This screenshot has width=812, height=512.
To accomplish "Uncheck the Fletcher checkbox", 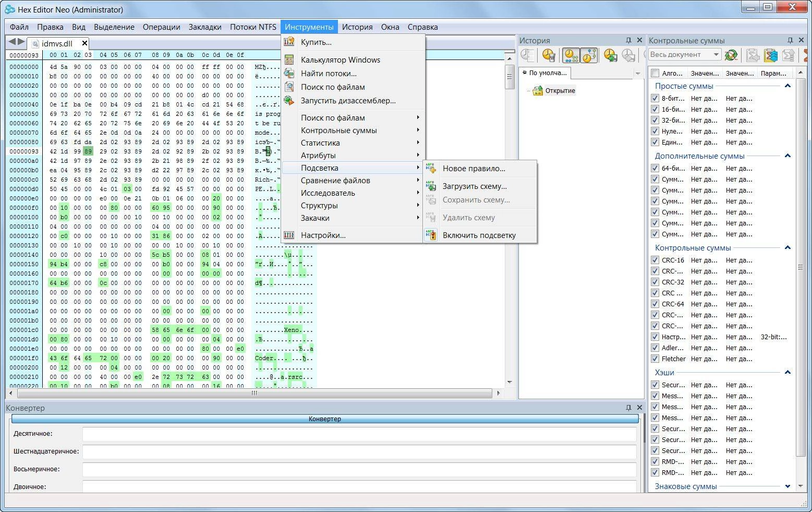I will coord(655,359).
